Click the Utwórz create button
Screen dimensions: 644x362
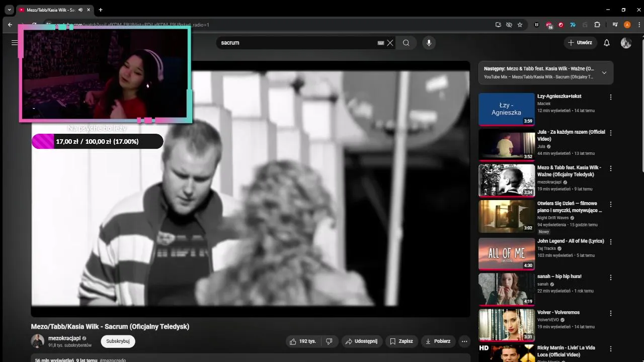(580, 43)
